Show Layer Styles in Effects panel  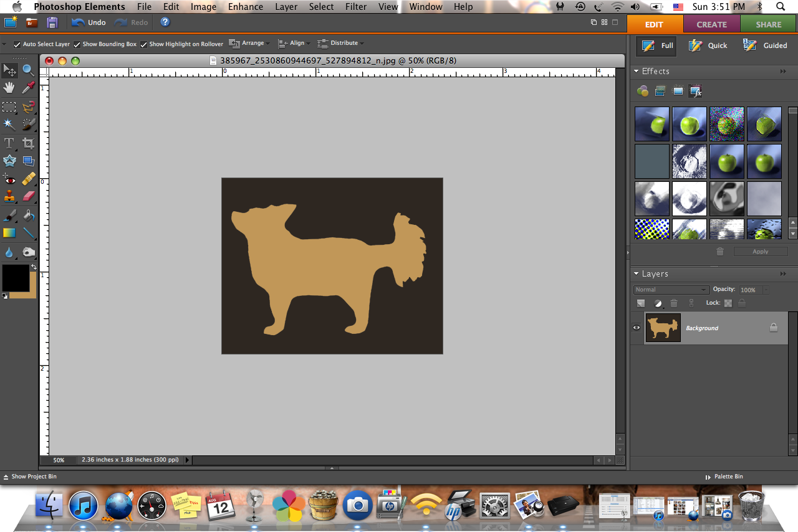(660, 92)
